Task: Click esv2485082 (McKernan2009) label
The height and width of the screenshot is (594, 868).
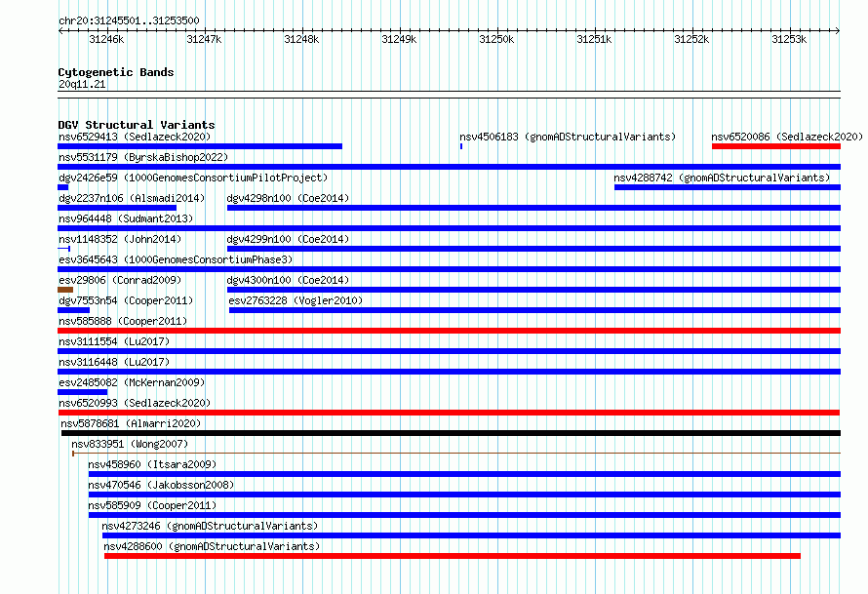Action: coord(132,382)
